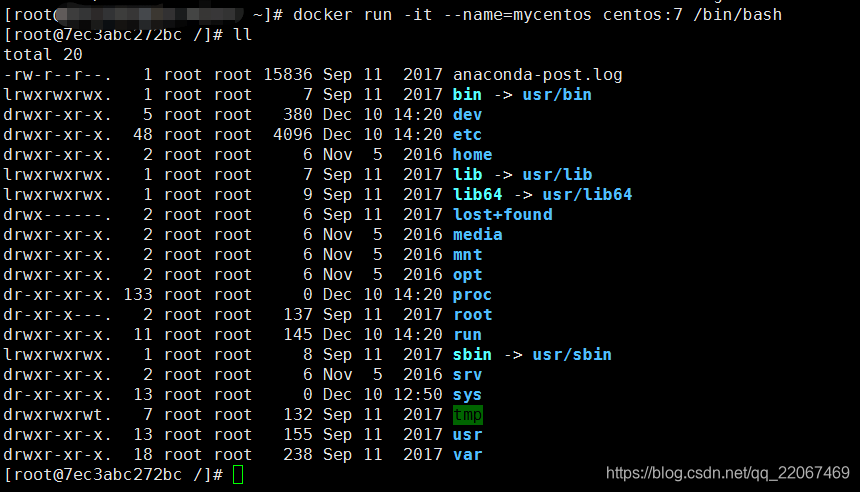Click the root directory name in listing
Image resolution: width=860 pixels, height=492 pixels.
[472, 315]
